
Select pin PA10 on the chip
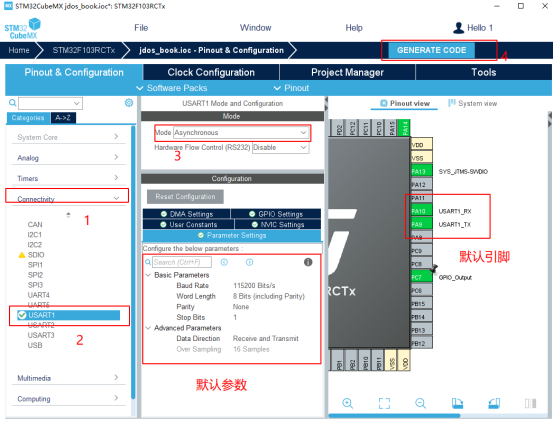[x=422, y=211]
